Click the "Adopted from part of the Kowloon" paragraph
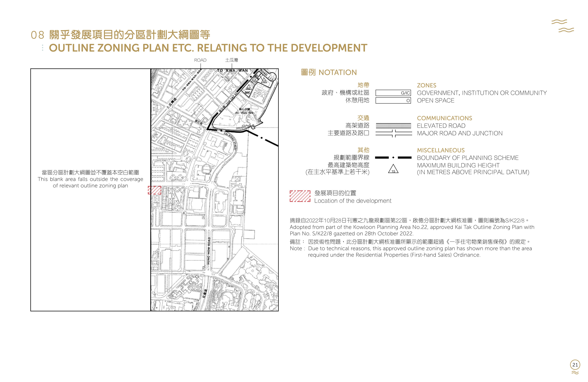This screenshot has width=588, height=382. pos(412,230)
